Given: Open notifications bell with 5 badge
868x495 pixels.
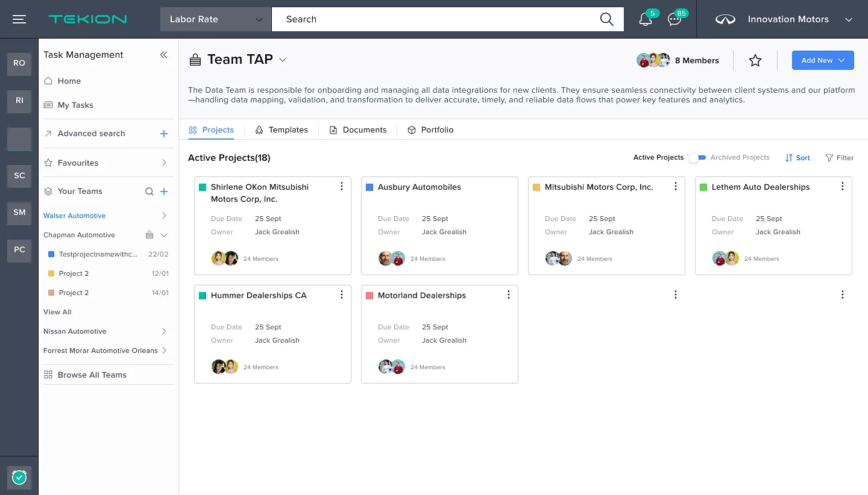Looking at the screenshot, I should tap(646, 19).
